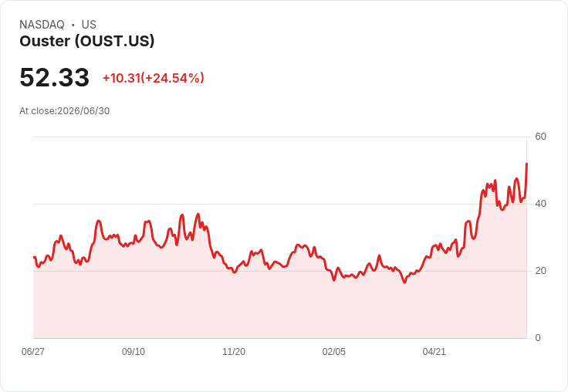This screenshot has width=568, height=392.
Task: Click the starting point of the price line
Action: pyautogui.click(x=34, y=257)
